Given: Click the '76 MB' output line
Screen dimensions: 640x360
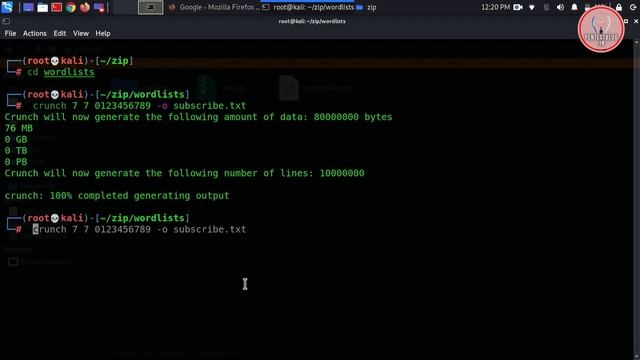Looking at the screenshot, I should 18,128.
